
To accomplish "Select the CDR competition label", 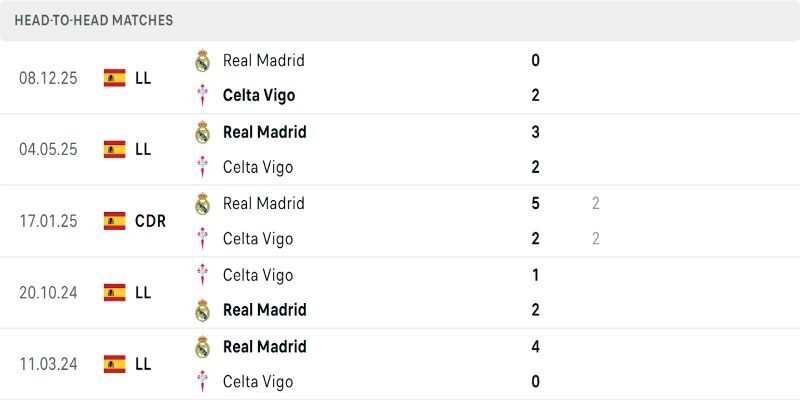I will click(150, 221).
